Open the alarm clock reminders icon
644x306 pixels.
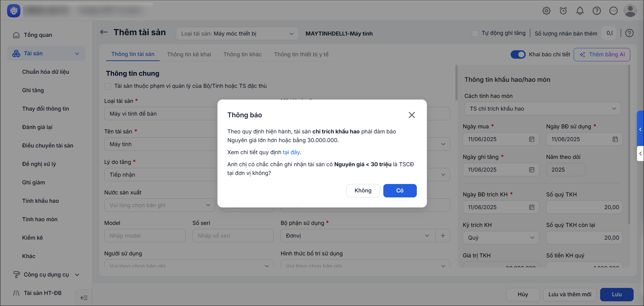563,11
